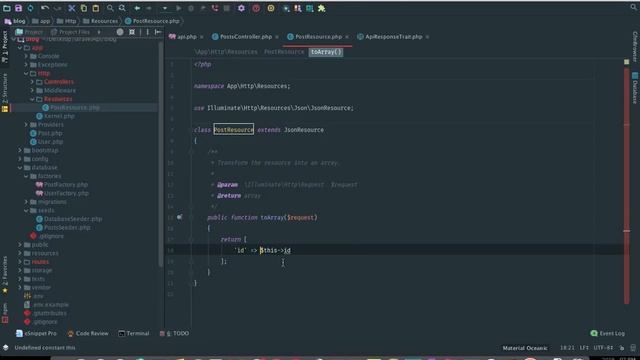Navigate back with the toolbar left arrow

click(x=137, y=8)
